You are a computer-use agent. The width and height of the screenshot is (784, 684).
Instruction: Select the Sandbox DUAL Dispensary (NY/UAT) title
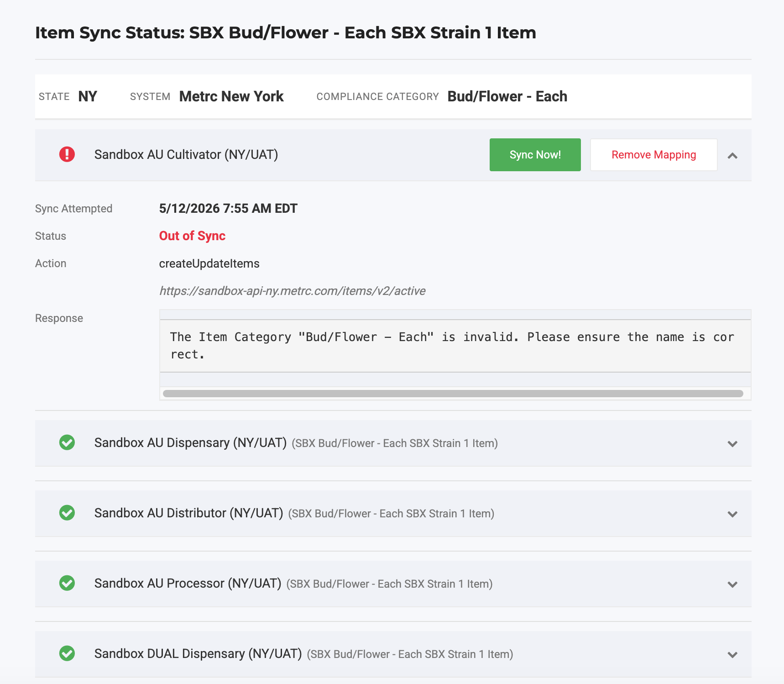[x=198, y=653]
